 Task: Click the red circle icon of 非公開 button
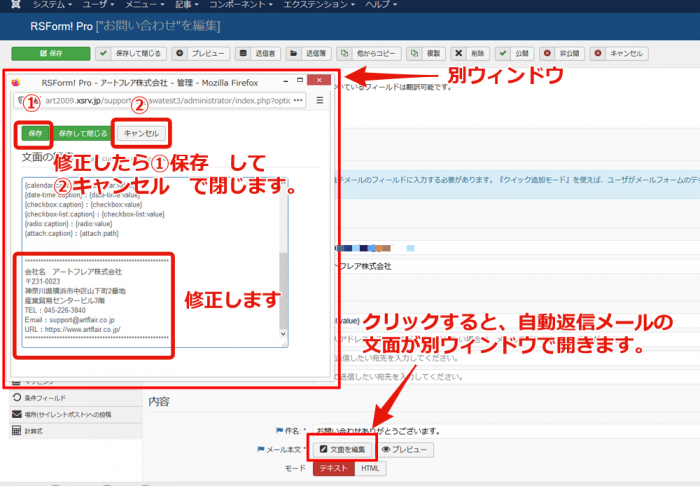tap(547, 53)
